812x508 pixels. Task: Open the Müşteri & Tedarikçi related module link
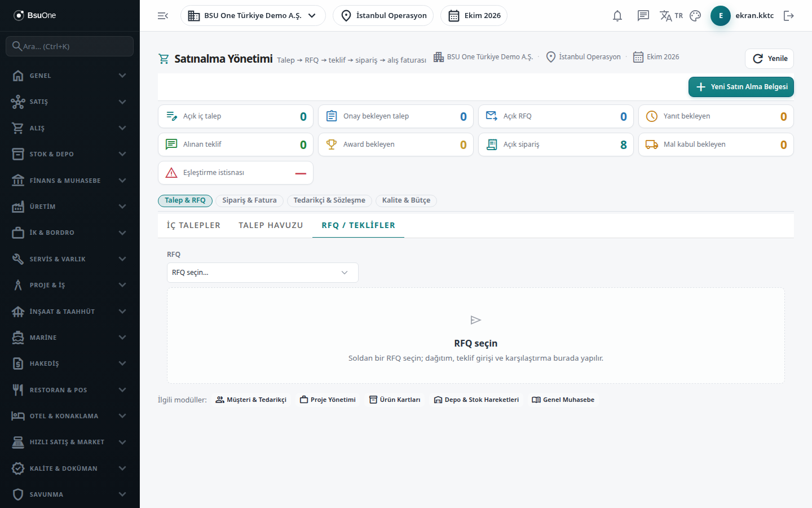(x=251, y=400)
